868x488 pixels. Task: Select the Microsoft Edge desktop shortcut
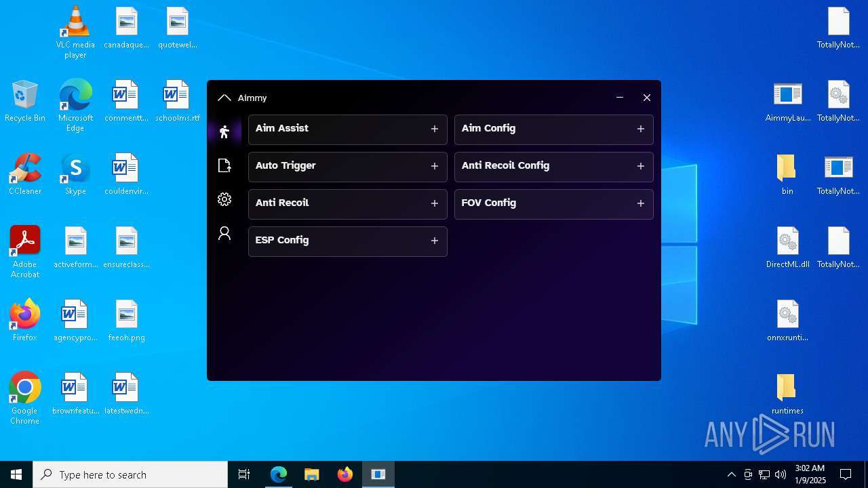point(75,105)
